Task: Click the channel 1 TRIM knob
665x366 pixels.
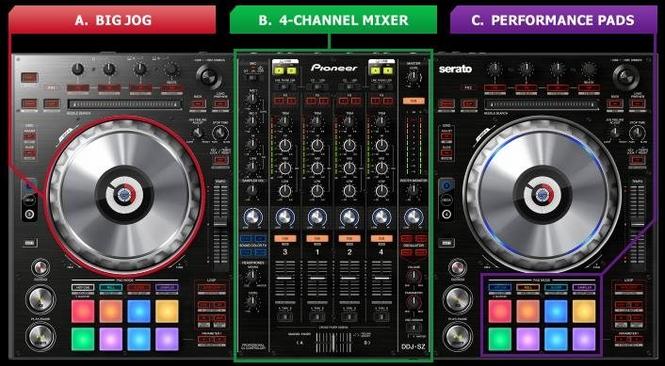Action: pyautogui.click(x=317, y=122)
